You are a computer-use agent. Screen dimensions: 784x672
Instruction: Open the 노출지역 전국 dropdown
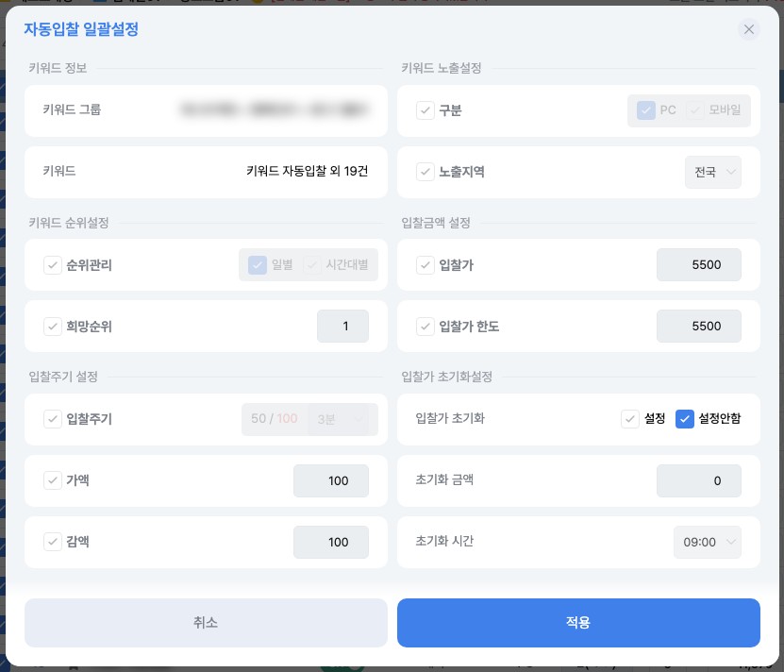pos(712,172)
